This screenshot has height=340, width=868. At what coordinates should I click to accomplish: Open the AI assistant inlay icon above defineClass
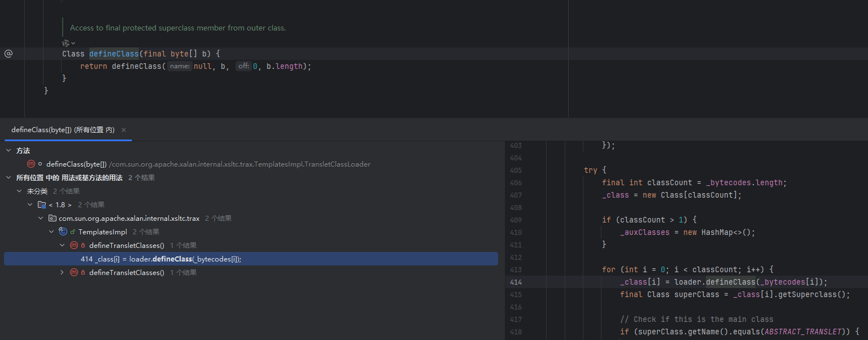(x=67, y=43)
